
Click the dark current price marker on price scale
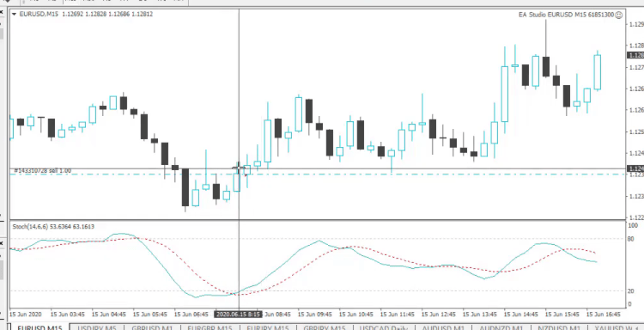click(635, 56)
